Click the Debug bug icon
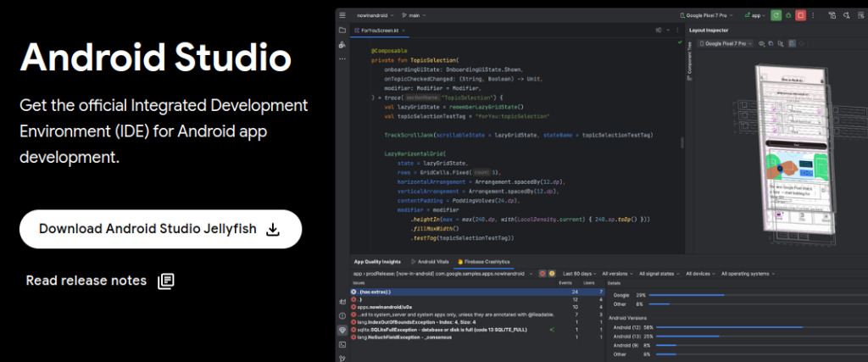The width and height of the screenshot is (868, 362). [x=788, y=15]
